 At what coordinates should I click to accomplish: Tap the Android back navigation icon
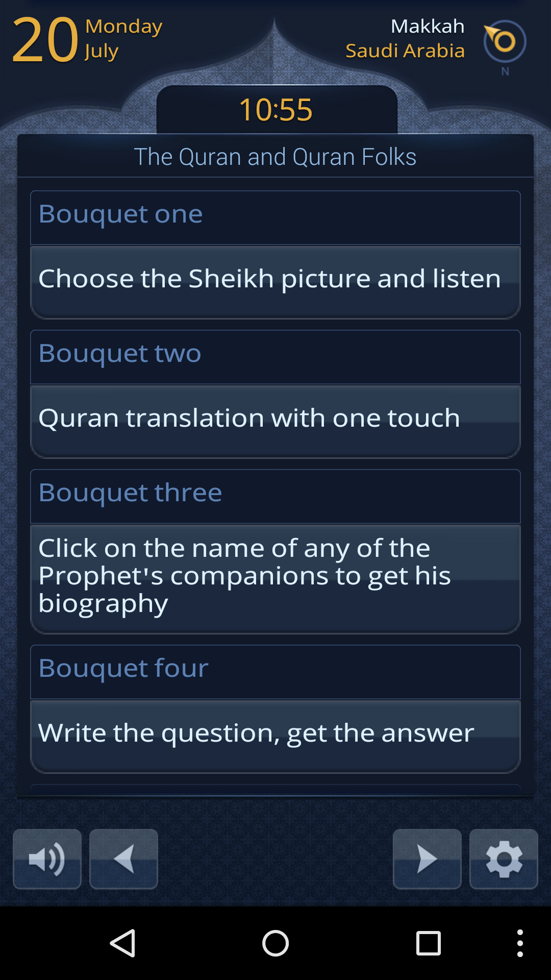coord(123,943)
